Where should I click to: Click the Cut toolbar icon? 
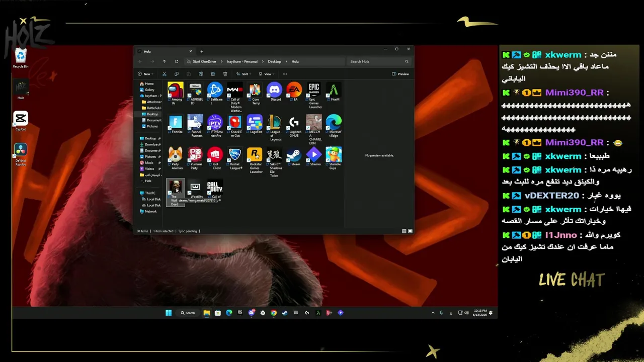164,74
